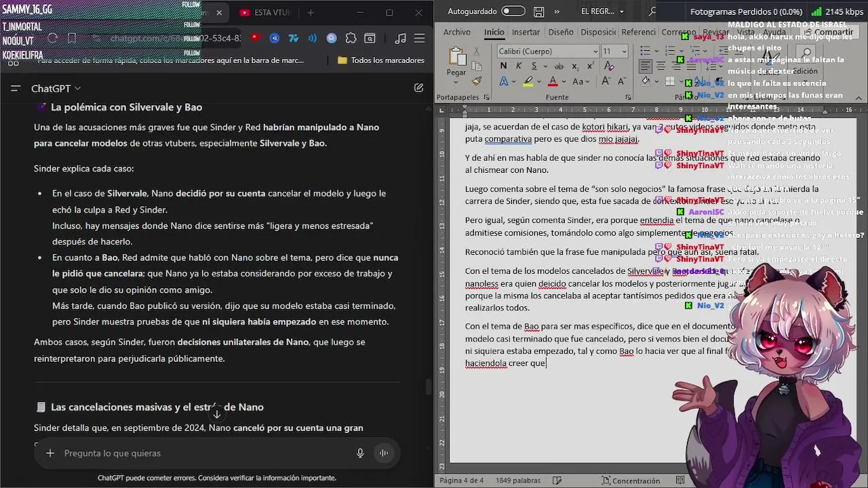Image resolution: width=868 pixels, height=488 pixels.
Task: Switch to the Referencias ribbon tab
Action: click(638, 32)
